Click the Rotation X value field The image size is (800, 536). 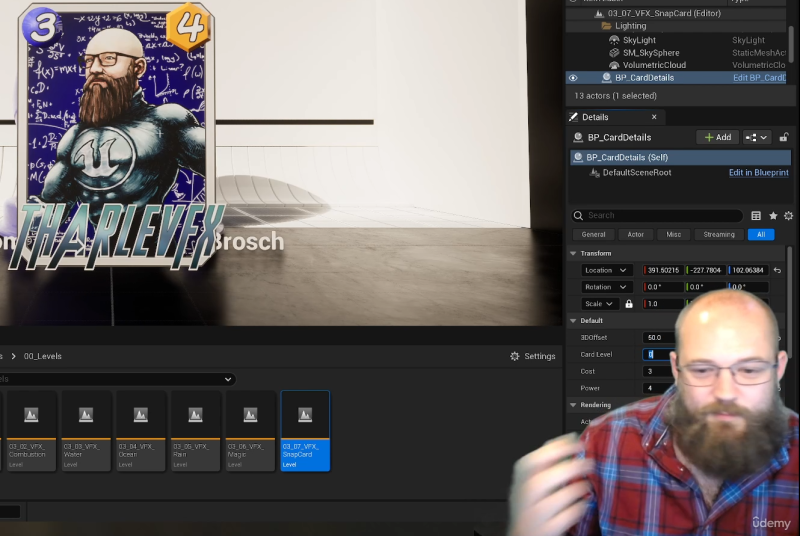click(663, 287)
